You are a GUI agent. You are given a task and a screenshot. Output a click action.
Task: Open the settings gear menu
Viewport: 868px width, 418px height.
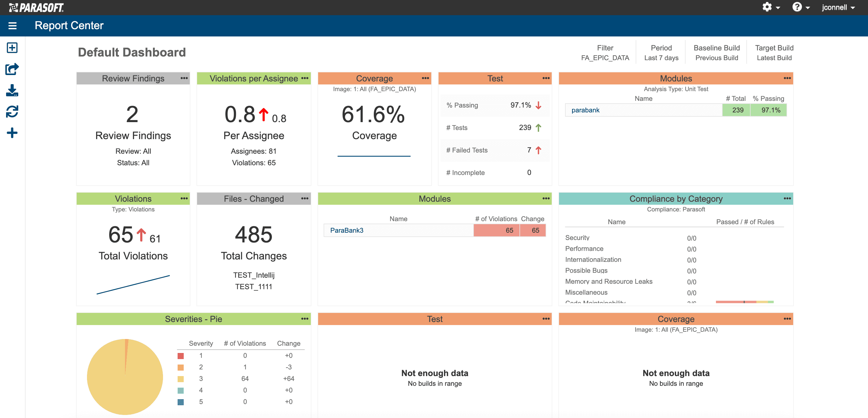[x=771, y=7]
